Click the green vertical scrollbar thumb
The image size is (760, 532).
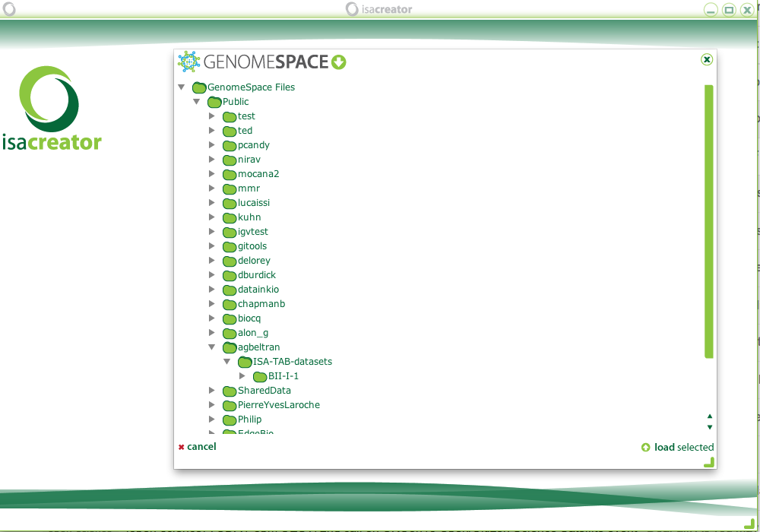[x=709, y=221]
